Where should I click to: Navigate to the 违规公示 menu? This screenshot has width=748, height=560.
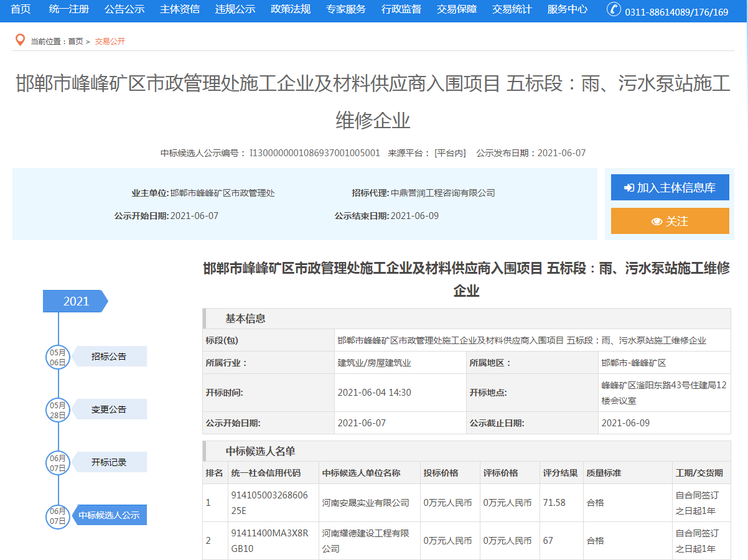pos(235,9)
